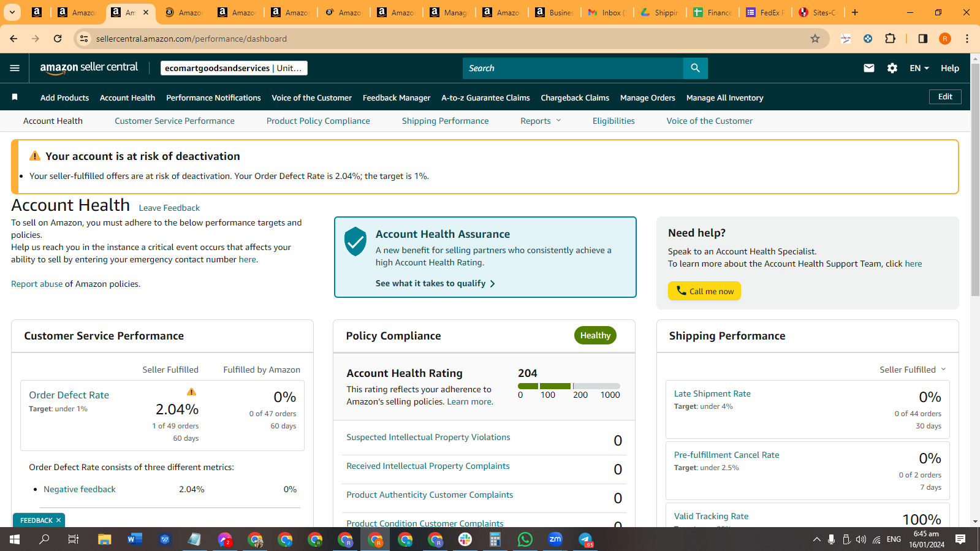This screenshot has height=551, width=980.
Task: Open File Explorer from taskbar
Action: [x=105, y=539]
